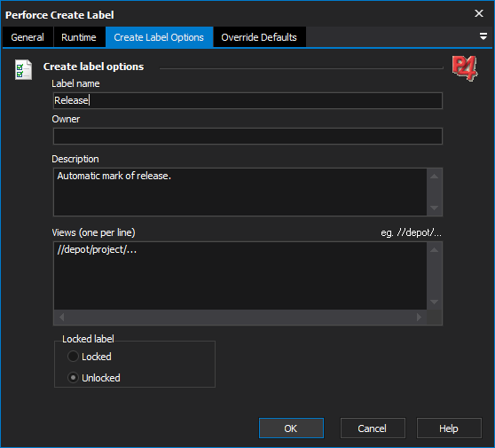
Task: Click into the Owner text field
Action: pyautogui.click(x=247, y=136)
